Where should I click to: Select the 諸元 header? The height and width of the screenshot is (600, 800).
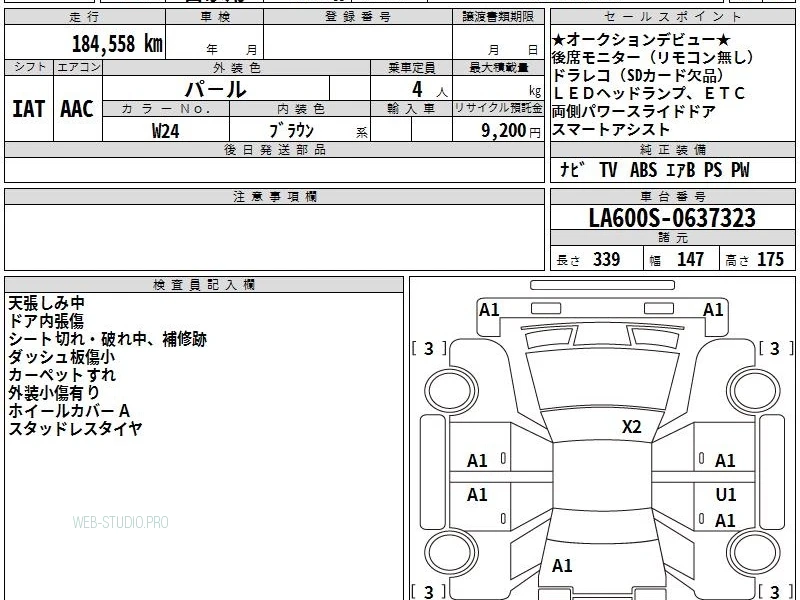pyautogui.click(x=672, y=238)
